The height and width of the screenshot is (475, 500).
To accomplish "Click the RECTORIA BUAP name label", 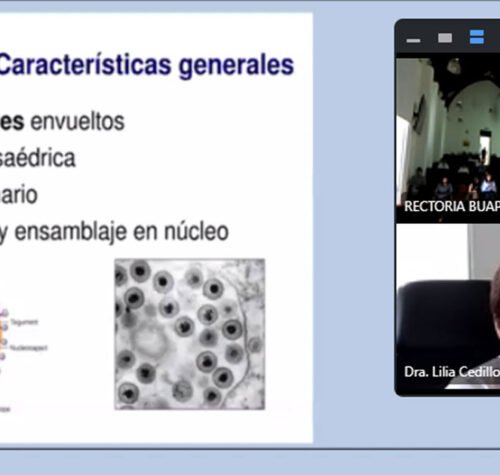I will click(x=452, y=207).
